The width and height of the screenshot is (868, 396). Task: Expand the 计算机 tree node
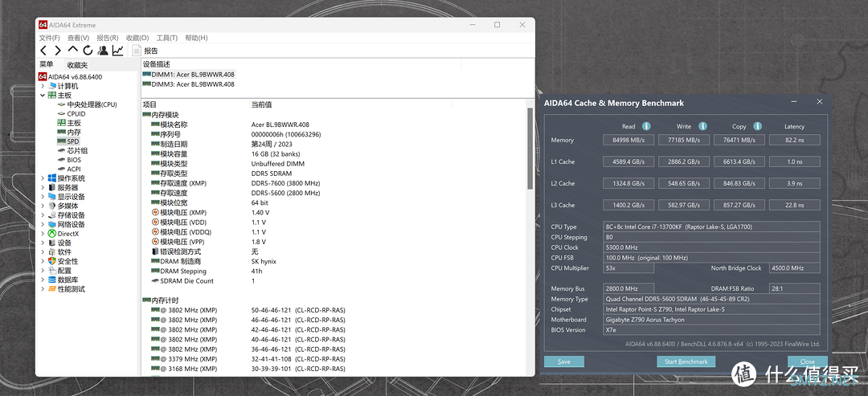(x=43, y=86)
